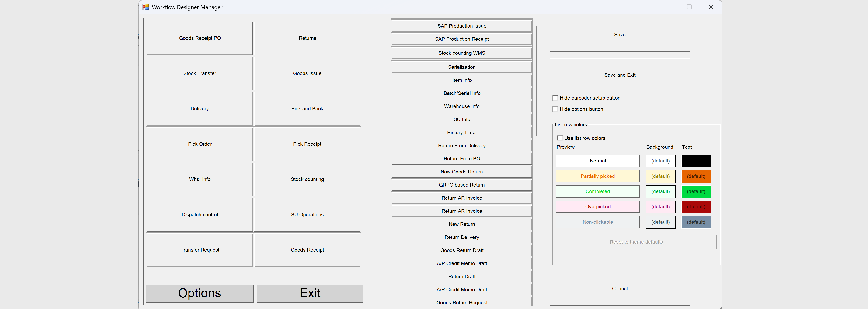The height and width of the screenshot is (309, 868).
Task: Click the Pick Receipt tile
Action: pos(307,144)
